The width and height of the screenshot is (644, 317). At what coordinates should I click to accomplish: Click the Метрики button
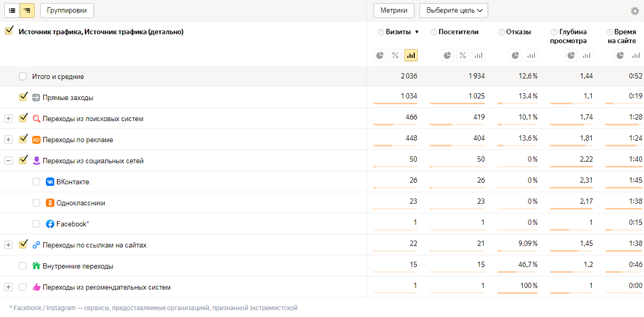click(x=394, y=11)
